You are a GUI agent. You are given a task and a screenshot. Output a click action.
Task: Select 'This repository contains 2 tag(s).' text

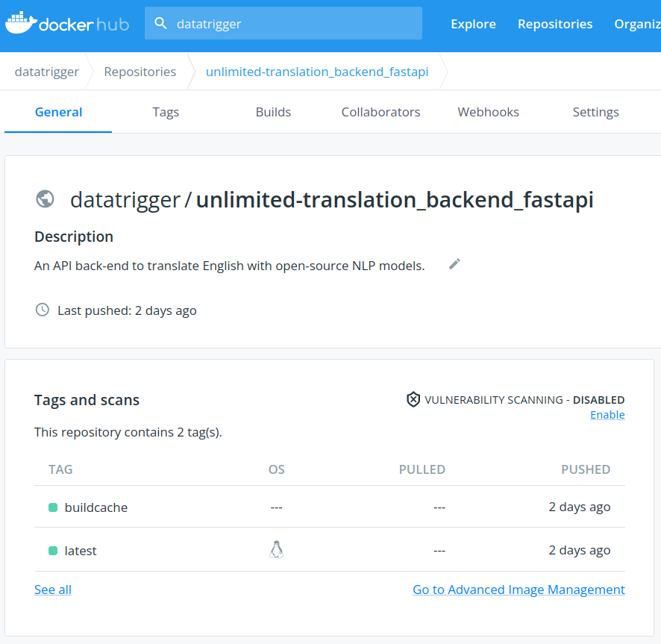click(x=128, y=432)
